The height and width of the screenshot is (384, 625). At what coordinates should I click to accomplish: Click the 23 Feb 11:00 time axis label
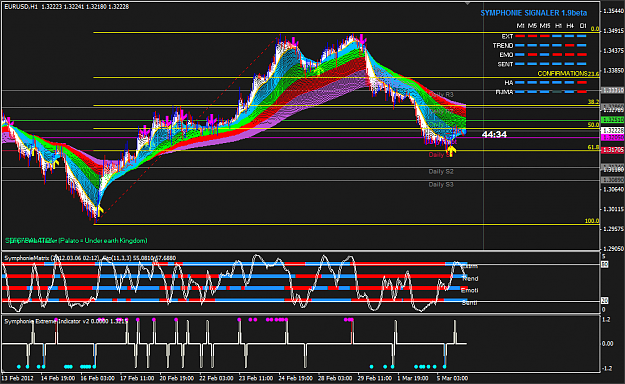[x=256, y=378]
